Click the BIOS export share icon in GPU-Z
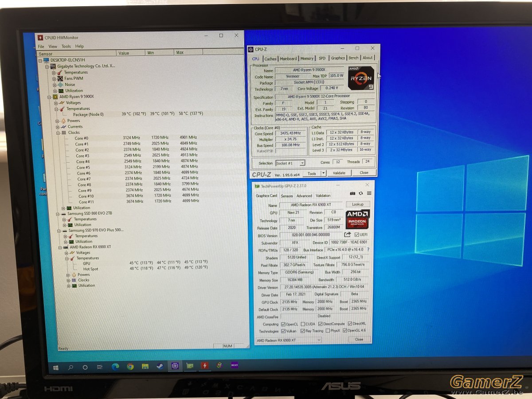The width and height of the screenshot is (532, 399). pyautogui.click(x=348, y=235)
